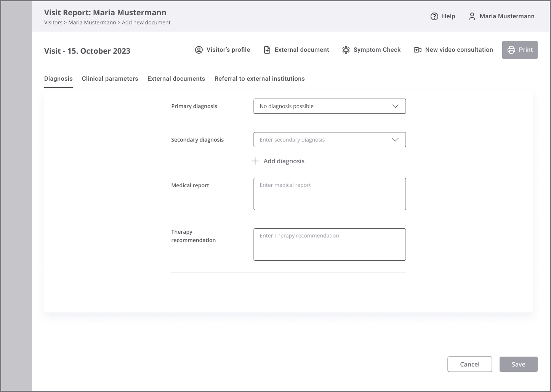Follow the Visitors breadcrumb link
Screen dimensions: 551x392
[53, 22]
